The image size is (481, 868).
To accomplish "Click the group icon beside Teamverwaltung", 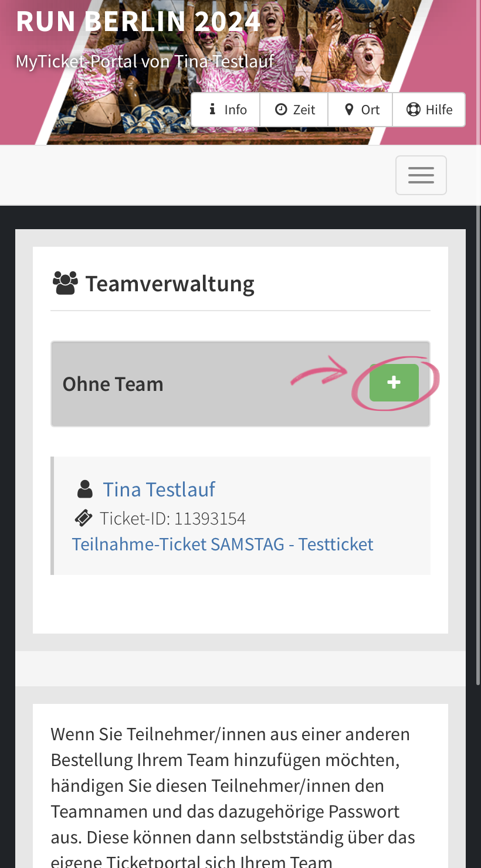I will 65,282.
